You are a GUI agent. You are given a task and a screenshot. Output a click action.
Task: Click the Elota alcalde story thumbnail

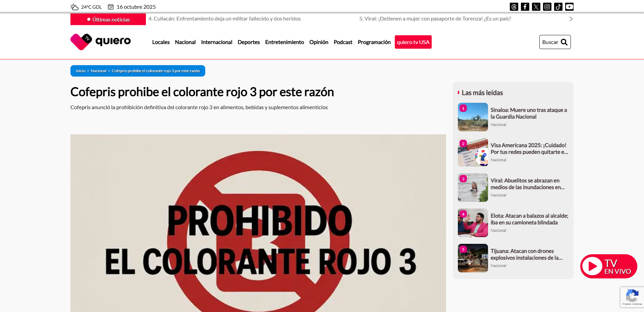point(473,223)
